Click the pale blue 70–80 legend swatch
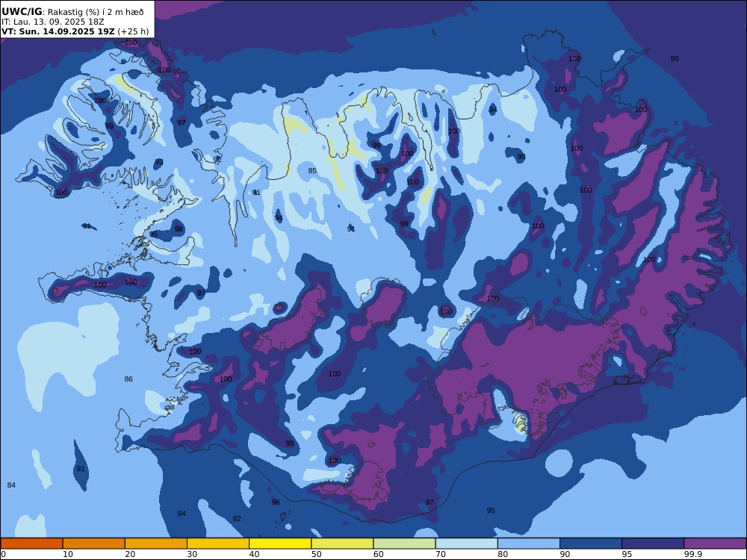 [467, 544]
